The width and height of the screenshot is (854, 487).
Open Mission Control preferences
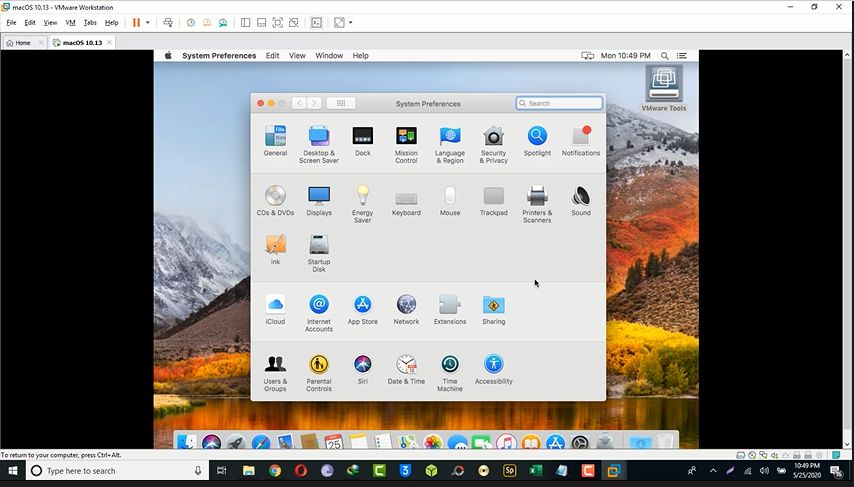pos(406,144)
